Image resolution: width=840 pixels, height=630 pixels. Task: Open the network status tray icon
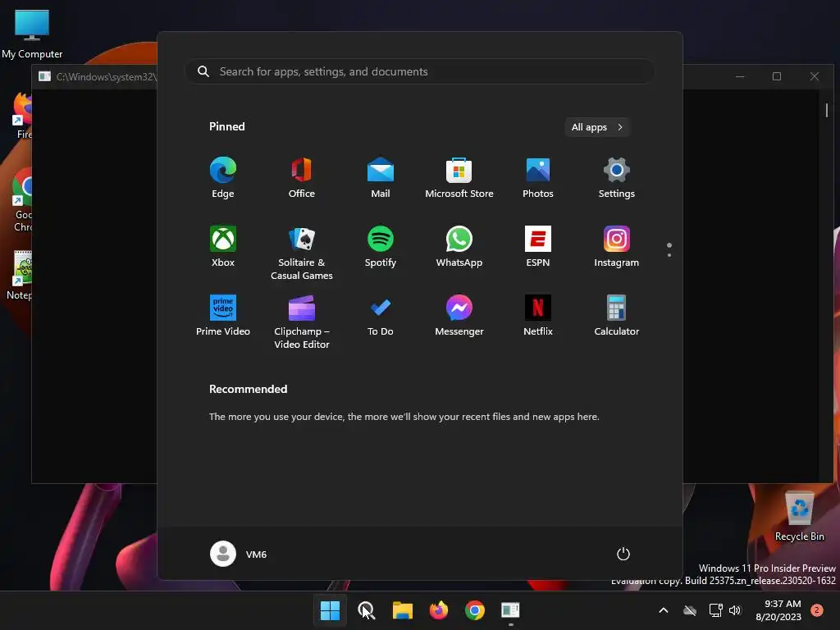[x=715, y=610]
